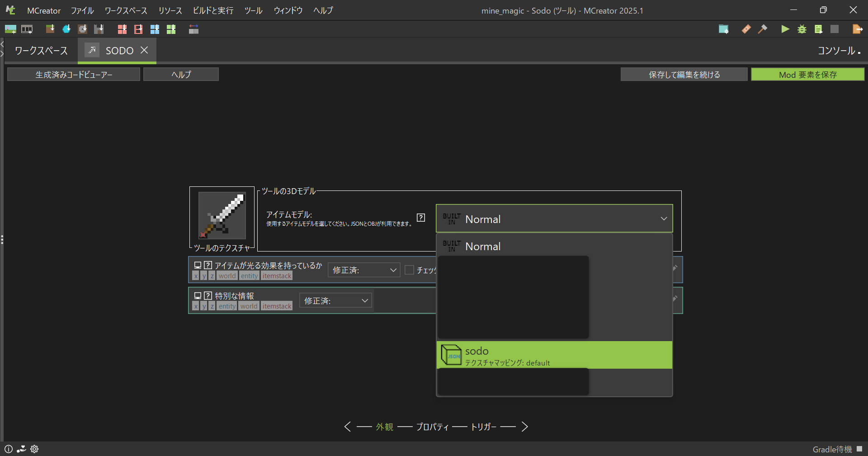
Task: Click the Mod 要素を保存 button
Action: coord(807,74)
